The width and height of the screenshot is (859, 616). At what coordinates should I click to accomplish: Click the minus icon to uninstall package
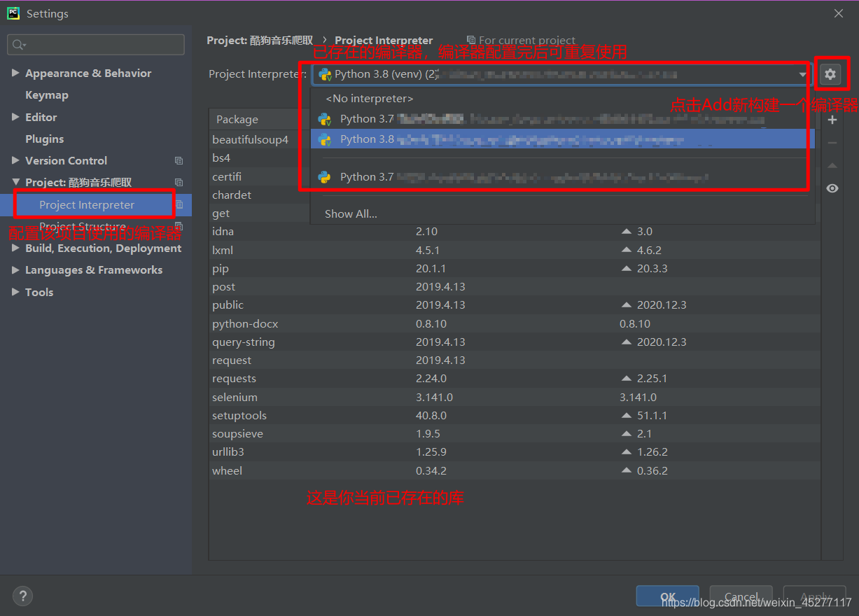832,143
